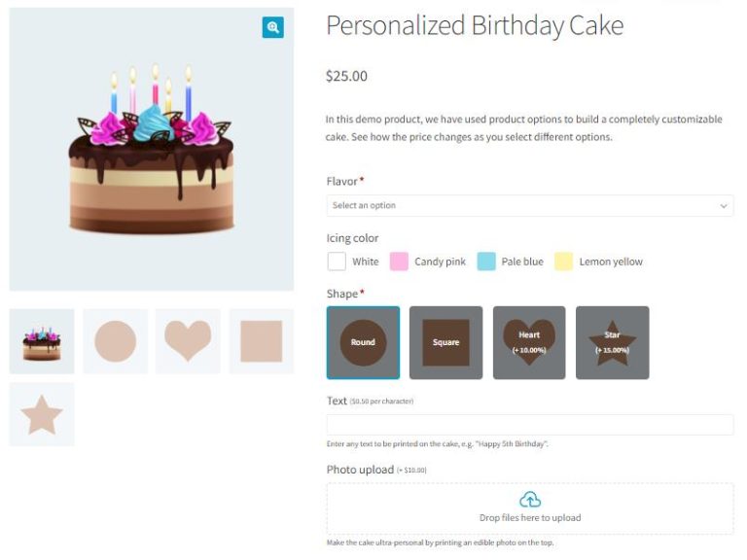
Task: View the square cake shape thumbnail
Action: point(261,341)
